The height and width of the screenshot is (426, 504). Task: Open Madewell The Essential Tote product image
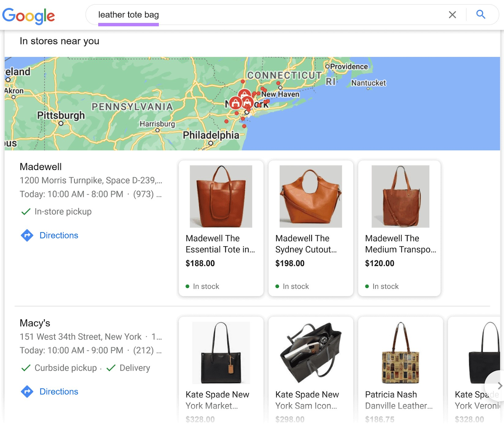[x=221, y=196]
